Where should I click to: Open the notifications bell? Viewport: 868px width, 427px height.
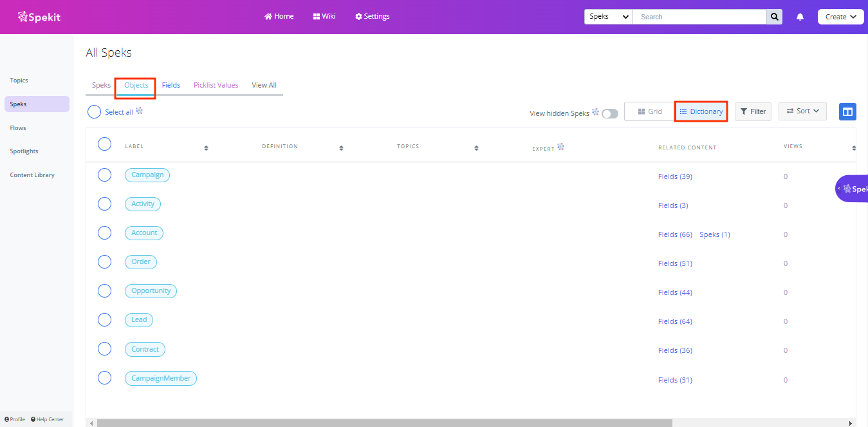pos(800,17)
